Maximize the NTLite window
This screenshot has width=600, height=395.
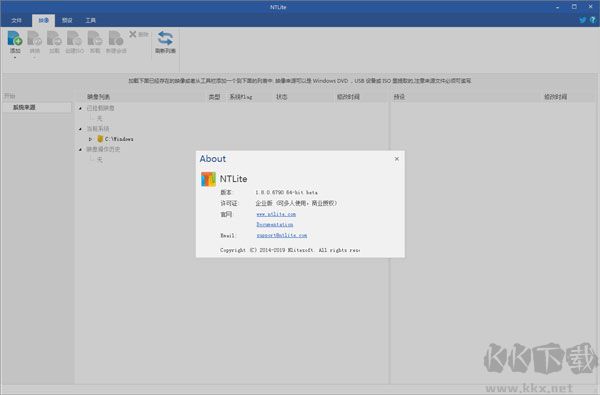(x=574, y=7)
